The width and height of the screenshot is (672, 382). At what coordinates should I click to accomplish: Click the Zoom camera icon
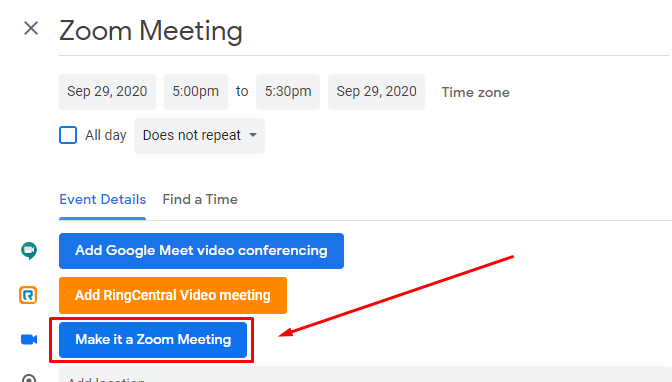29,340
